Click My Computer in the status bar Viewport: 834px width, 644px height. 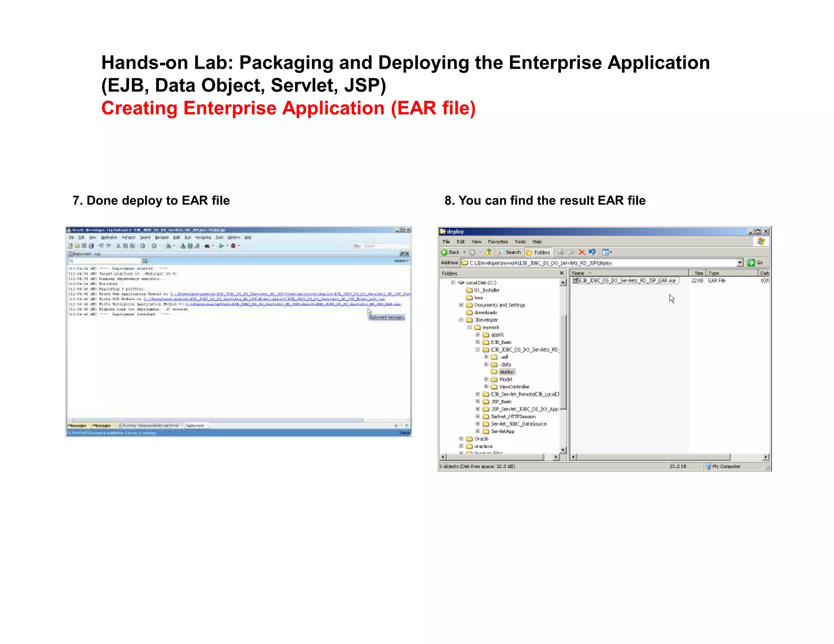723,467
